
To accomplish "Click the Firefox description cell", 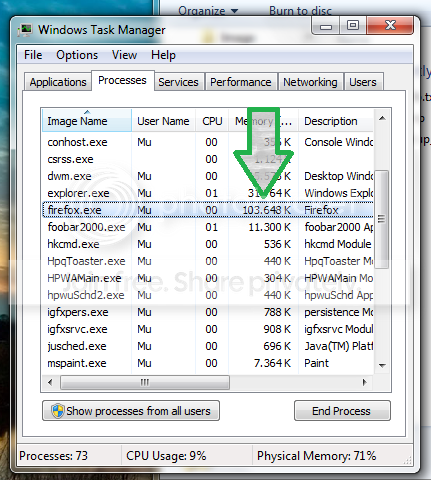I will (x=321, y=210).
